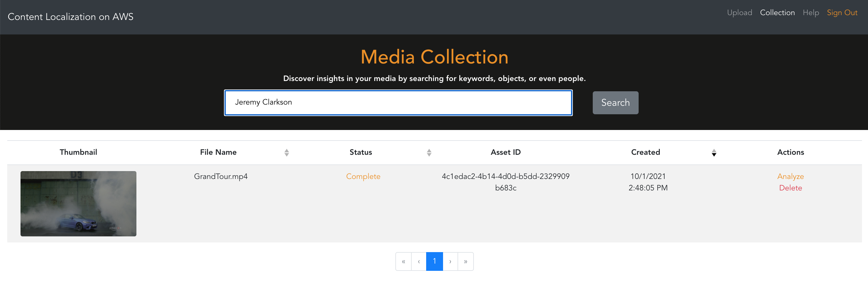Sort table by Status arrows
This screenshot has height=292, width=868.
pos(429,153)
